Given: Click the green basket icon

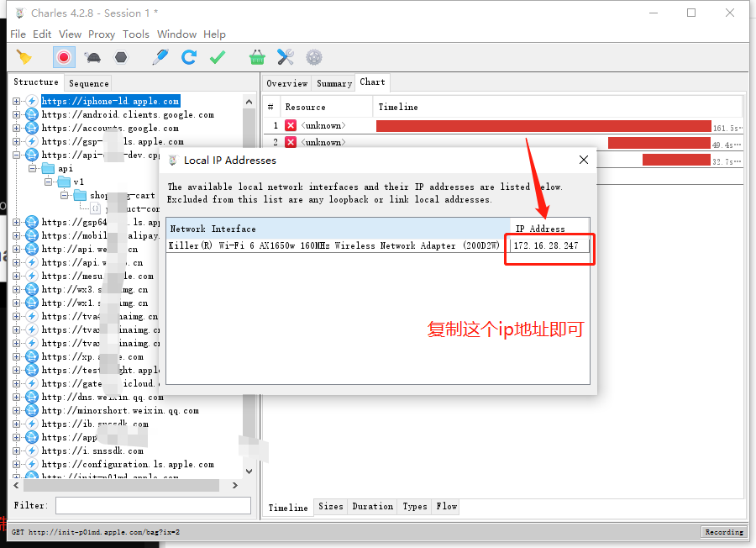Looking at the screenshot, I should [257, 57].
